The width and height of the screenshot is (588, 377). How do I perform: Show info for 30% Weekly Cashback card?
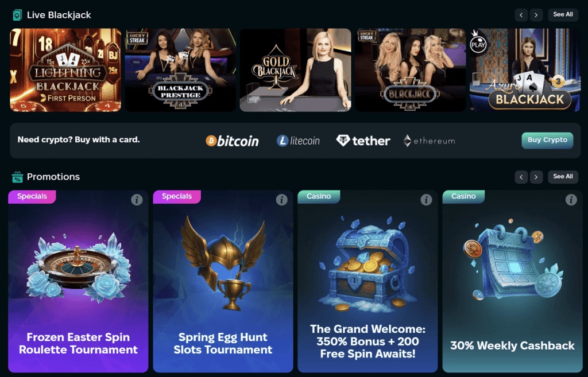pyautogui.click(x=571, y=200)
